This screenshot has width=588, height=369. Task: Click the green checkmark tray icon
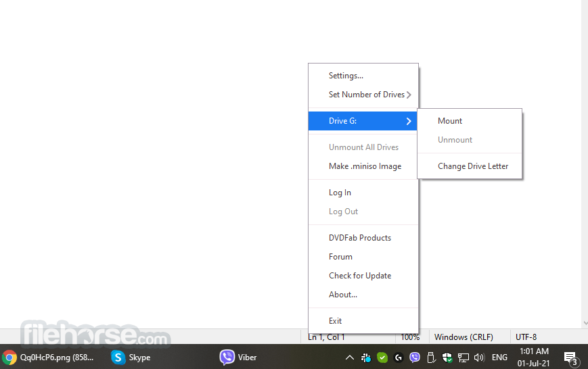click(x=382, y=358)
